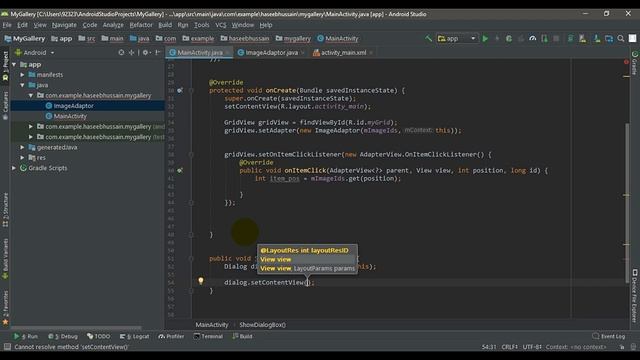Click override gutter icon beside onCreate
640x360 pixels.
pyautogui.click(x=180, y=90)
